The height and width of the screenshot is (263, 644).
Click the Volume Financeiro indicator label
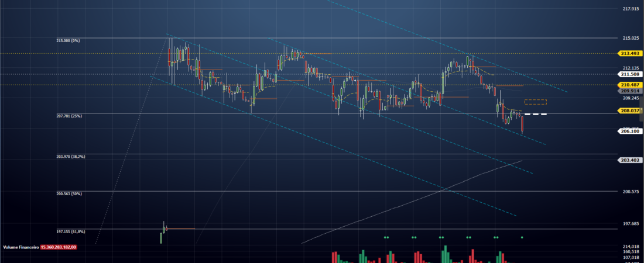click(x=21, y=247)
